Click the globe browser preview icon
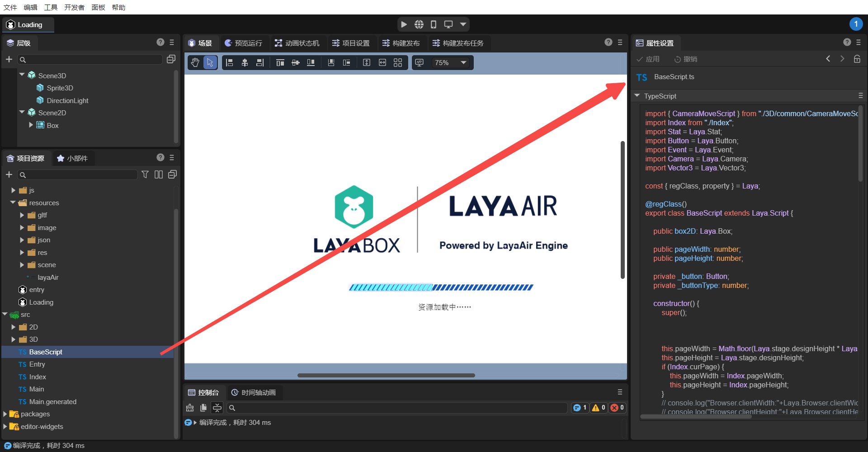This screenshot has width=868, height=452. pos(419,24)
